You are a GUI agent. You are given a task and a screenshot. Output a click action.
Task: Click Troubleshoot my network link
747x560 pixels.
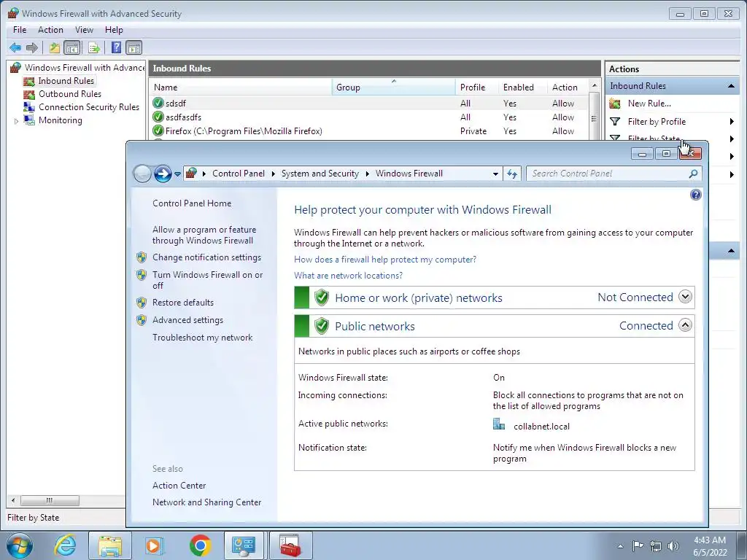click(x=203, y=338)
